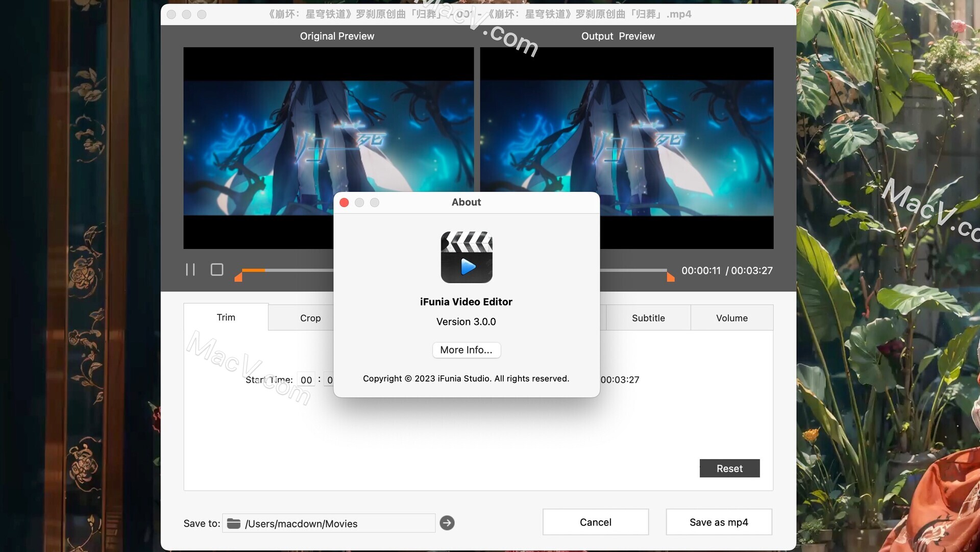Click the red close button on About dialog
The width and height of the screenshot is (980, 552).
click(344, 203)
